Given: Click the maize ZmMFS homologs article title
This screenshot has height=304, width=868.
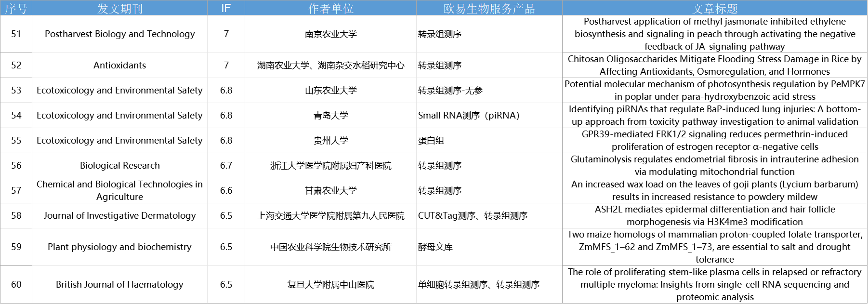Looking at the screenshot, I should [715, 247].
